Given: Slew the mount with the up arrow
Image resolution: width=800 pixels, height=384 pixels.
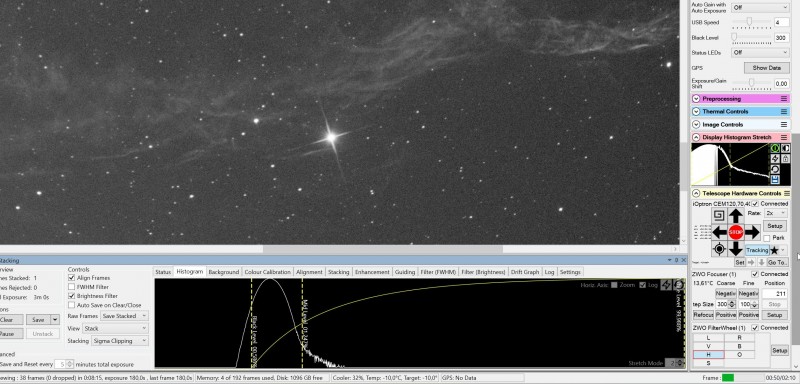Looking at the screenshot, I should (x=735, y=216).
